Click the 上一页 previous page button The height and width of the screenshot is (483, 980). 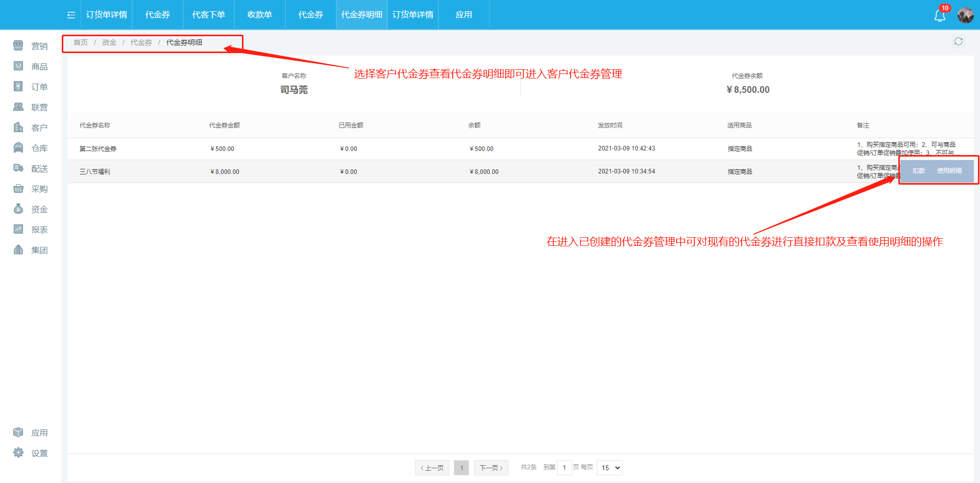coord(432,468)
